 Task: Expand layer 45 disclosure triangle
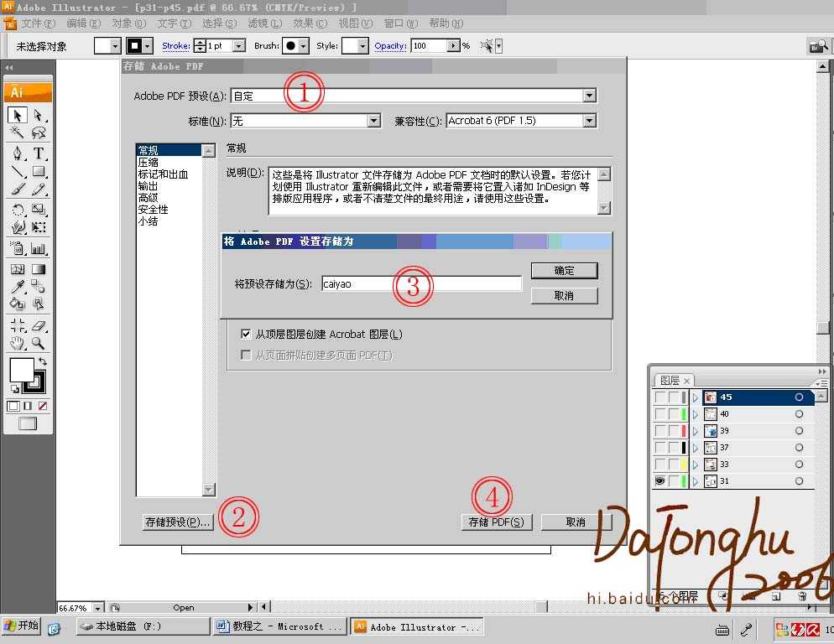click(x=696, y=397)
